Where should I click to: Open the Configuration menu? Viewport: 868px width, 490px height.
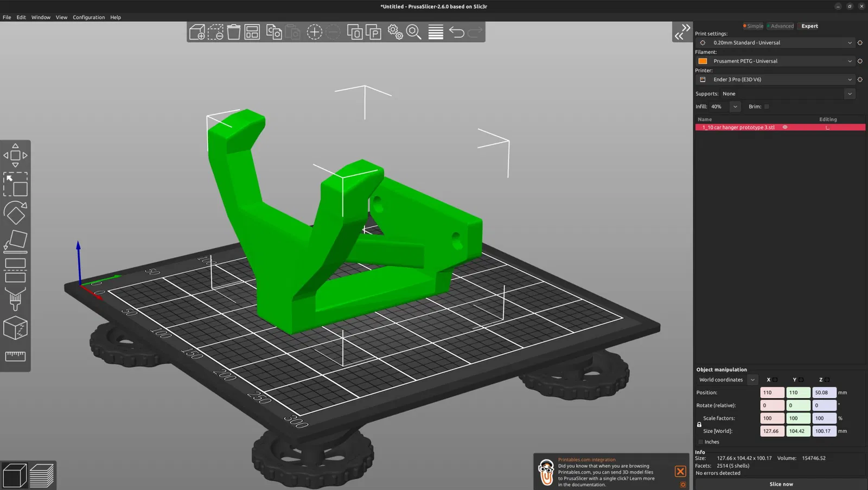click(88, 17)
